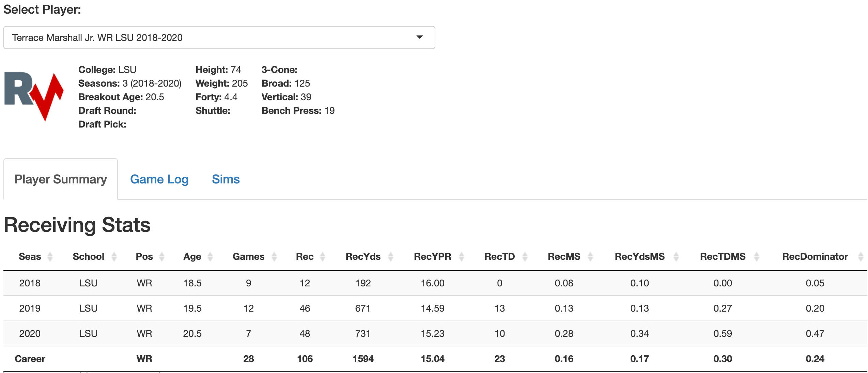The width and height of the screenshot is (868, 373).
Task: Click RecTD value 13 in 2019 row
Action: point(499,309)
